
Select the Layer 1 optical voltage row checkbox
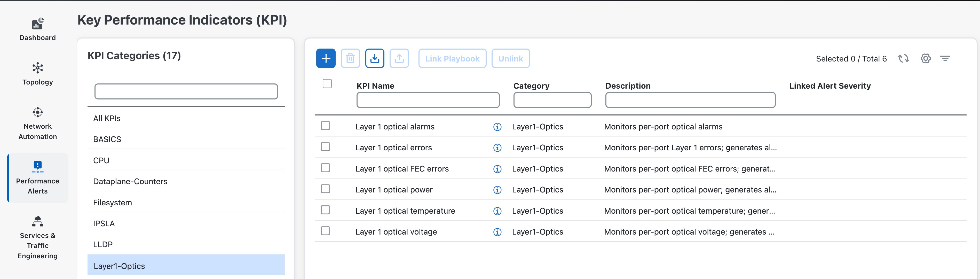(325, 231)
